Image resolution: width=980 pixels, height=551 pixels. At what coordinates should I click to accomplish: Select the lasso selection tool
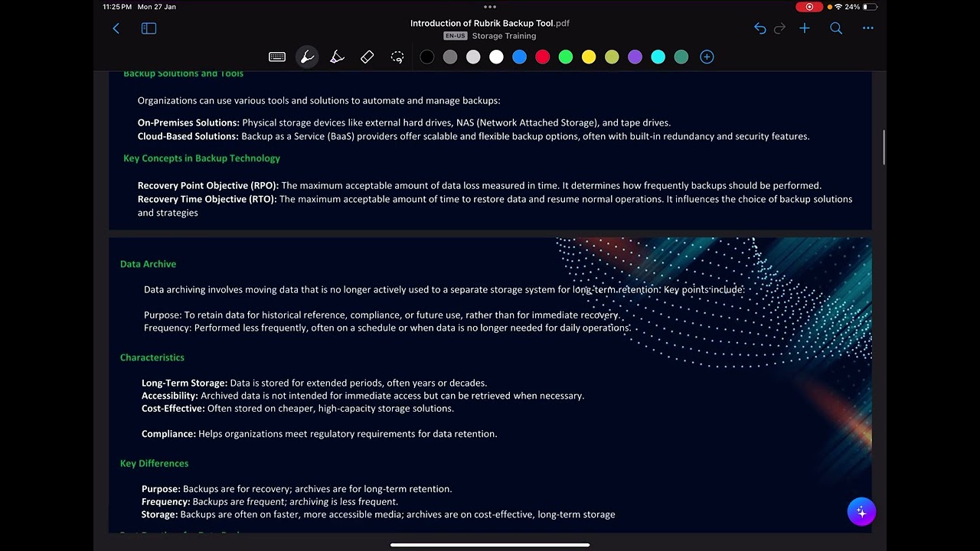pyautogui.click(x=397, y=57)
